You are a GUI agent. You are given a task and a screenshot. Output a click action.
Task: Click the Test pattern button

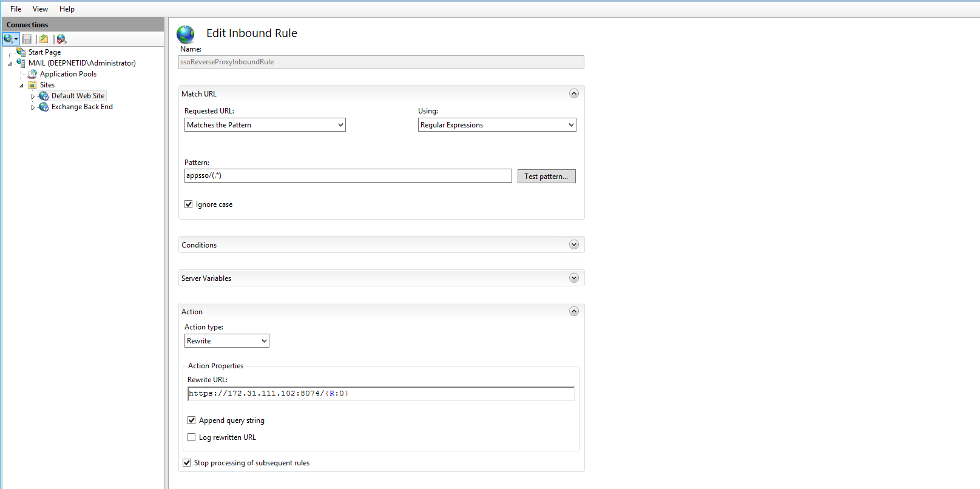[x=546, y=177]
